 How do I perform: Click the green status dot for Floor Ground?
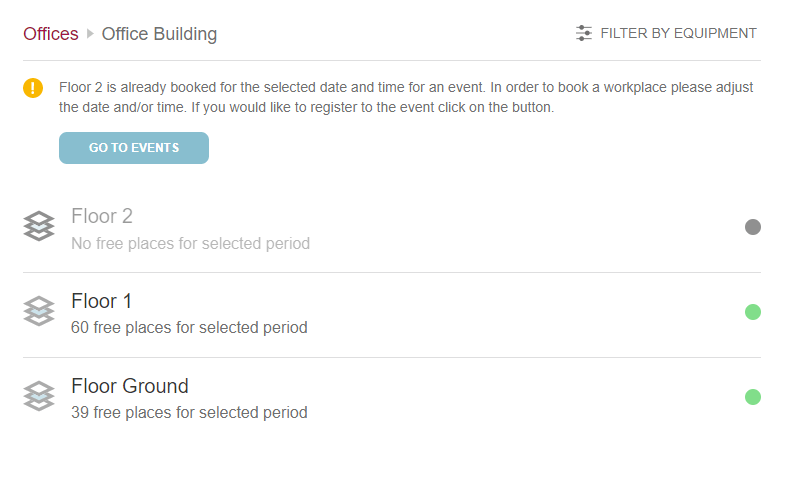tap(753, 397)
